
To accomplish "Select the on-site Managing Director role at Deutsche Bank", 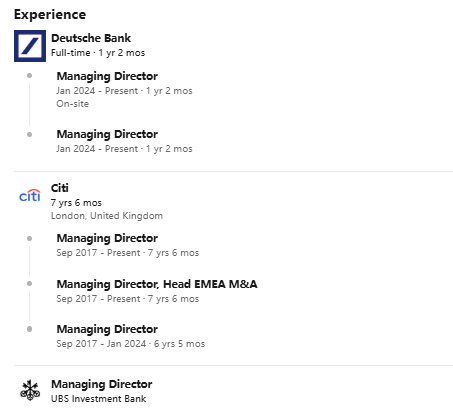I will [107, 76].
